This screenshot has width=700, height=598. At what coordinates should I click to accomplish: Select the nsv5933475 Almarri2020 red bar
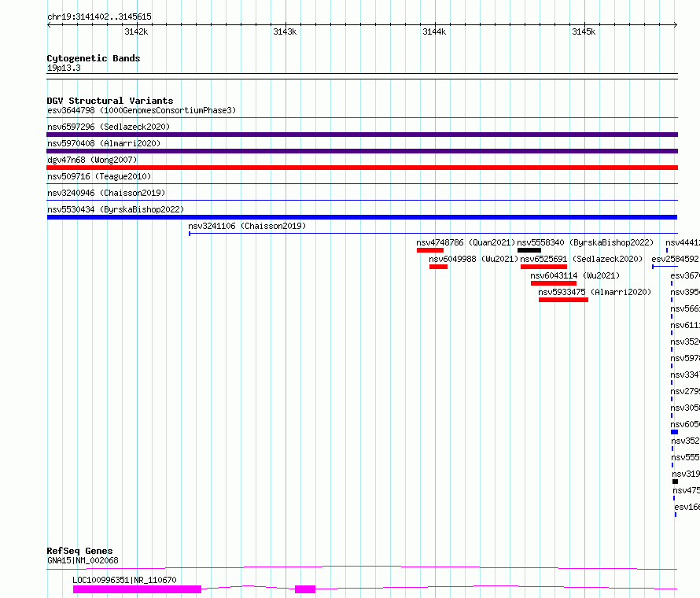click(x=563, y=300)
